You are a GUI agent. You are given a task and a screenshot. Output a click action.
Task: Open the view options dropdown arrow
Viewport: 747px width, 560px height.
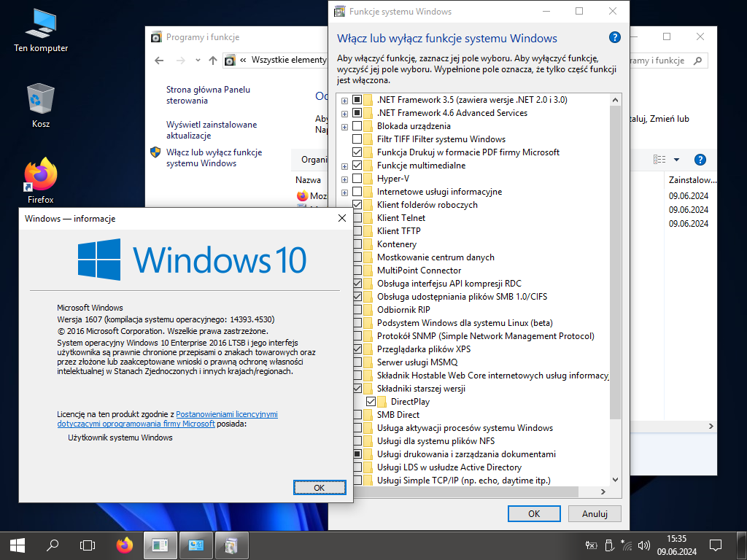point(676,160)
